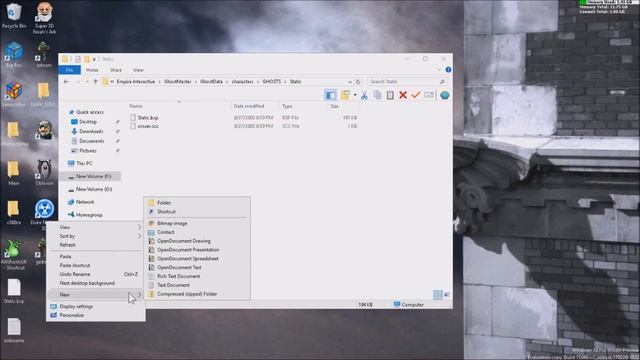Create a new Shortcut from submenu

point(197,212)
